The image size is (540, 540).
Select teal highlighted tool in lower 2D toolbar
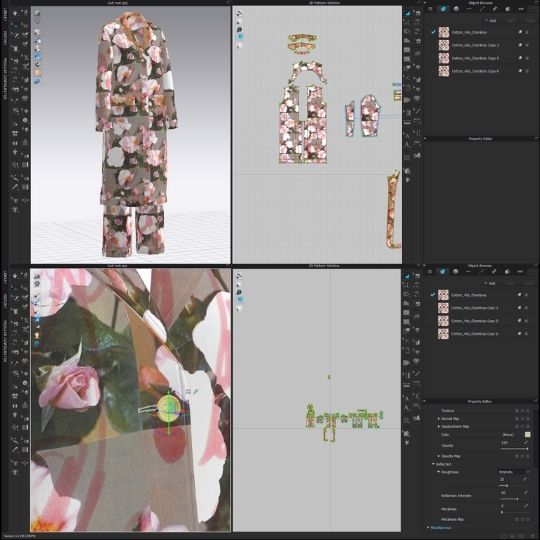[407, 276]
